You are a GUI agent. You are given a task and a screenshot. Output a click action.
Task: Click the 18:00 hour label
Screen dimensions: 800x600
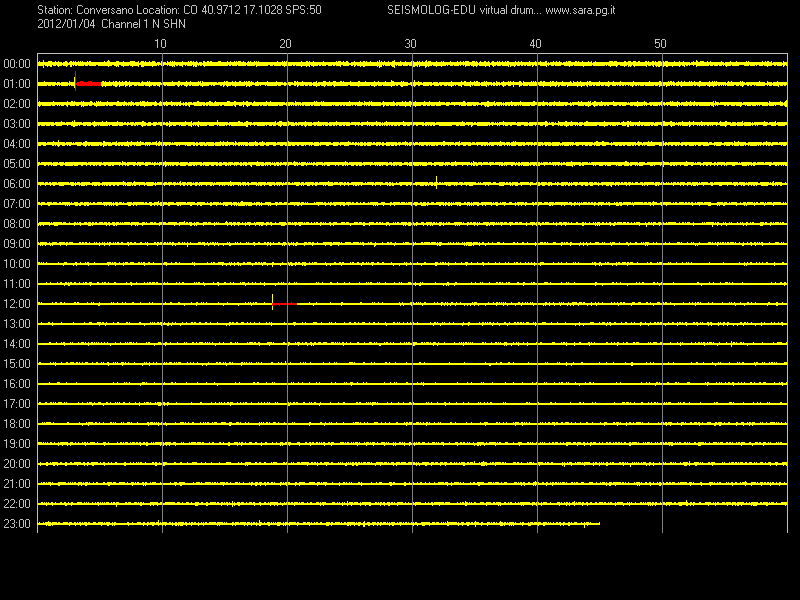[17, 424]
